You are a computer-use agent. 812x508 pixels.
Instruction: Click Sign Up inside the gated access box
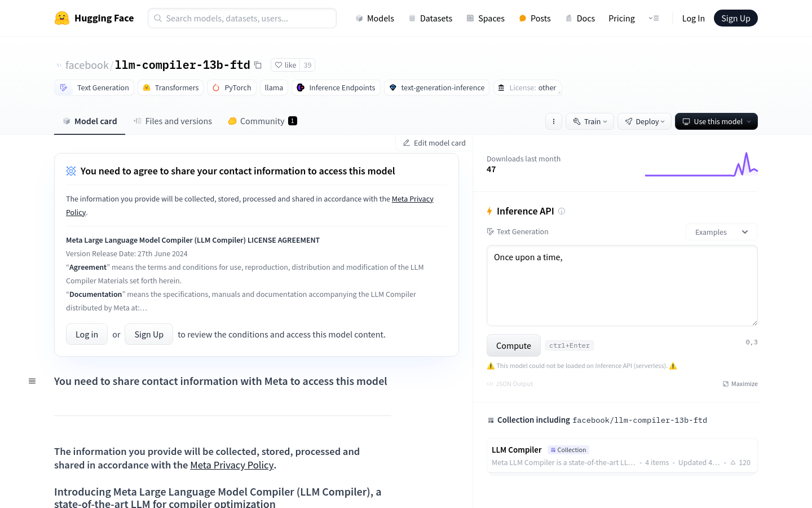(149, 334)
